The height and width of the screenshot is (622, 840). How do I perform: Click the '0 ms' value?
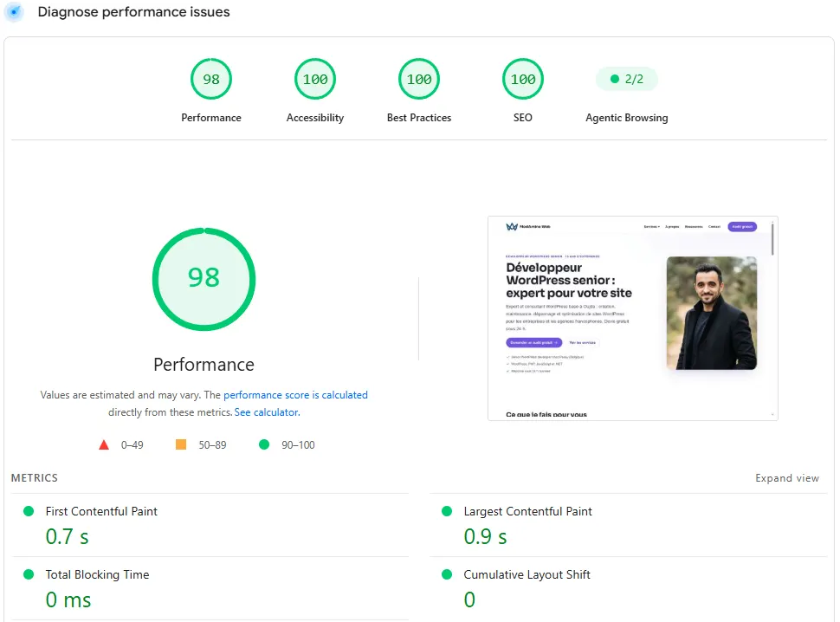click(x=68, y=600)
